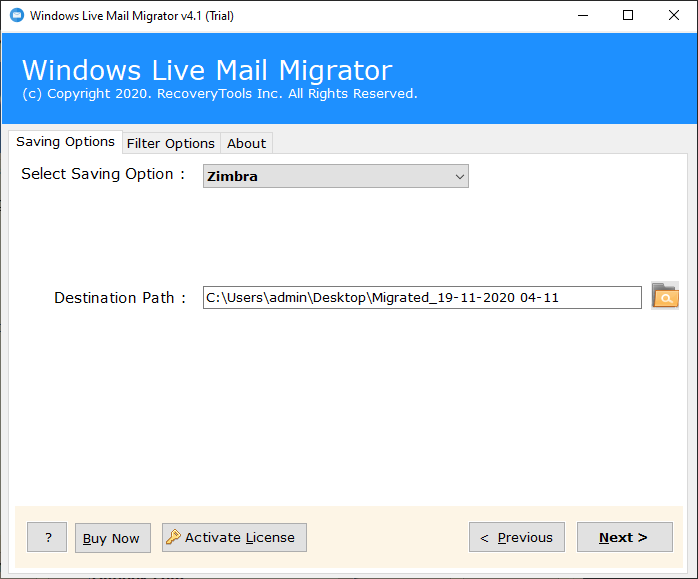The image size is (698, 579).
Task: Open the Select Saving Option dropdown showing Zimbra
Action: click(336, 176)
